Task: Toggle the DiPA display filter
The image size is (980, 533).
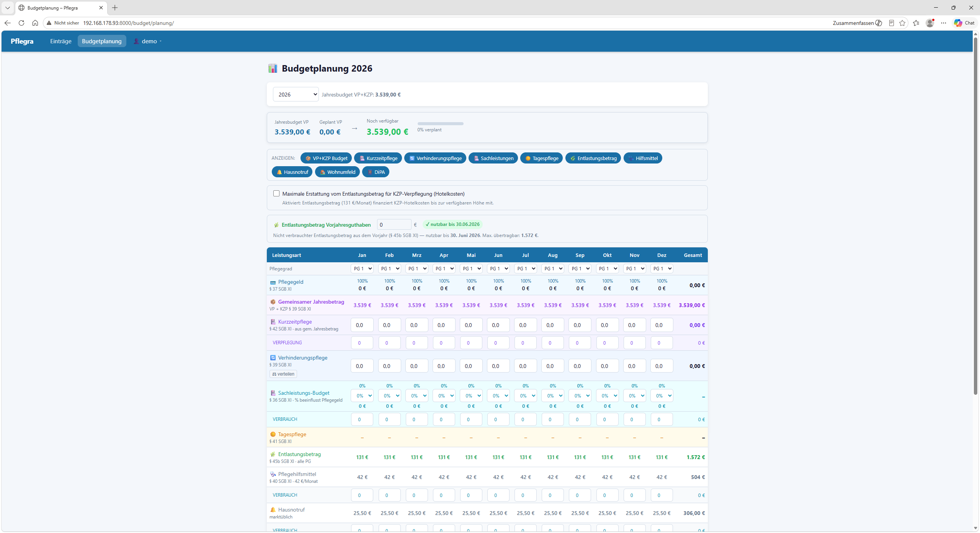Action: point(376,172)
